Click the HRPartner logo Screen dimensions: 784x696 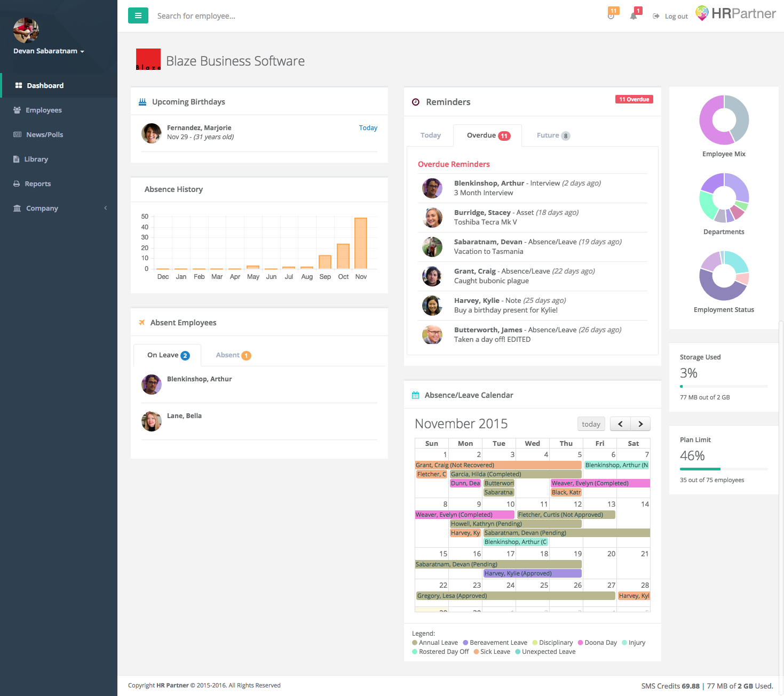pos(736,13)
